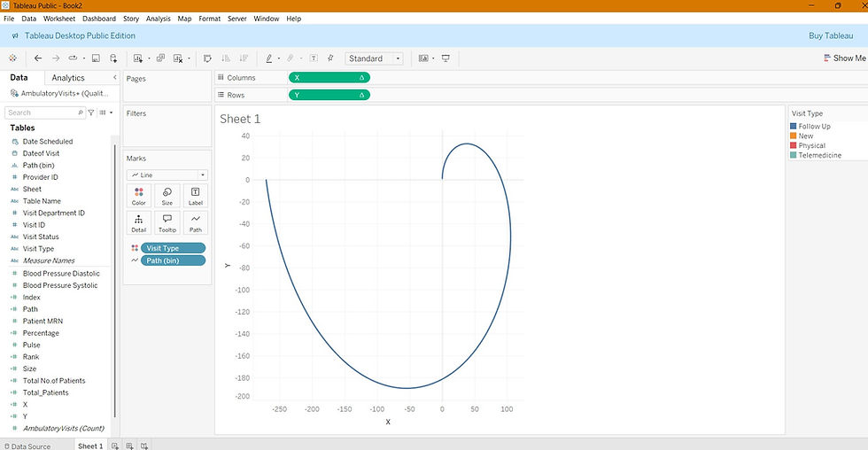Open the Label marks card

(x=196, y=196)
